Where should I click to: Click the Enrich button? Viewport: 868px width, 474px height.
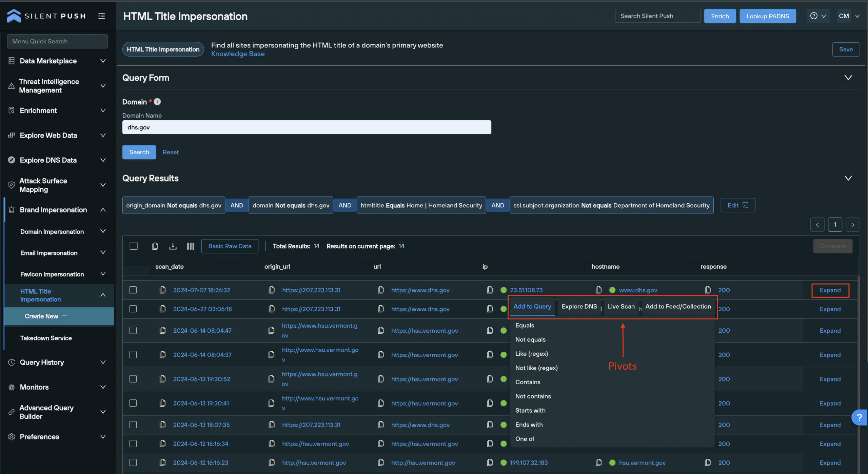(x=720, y=16)
